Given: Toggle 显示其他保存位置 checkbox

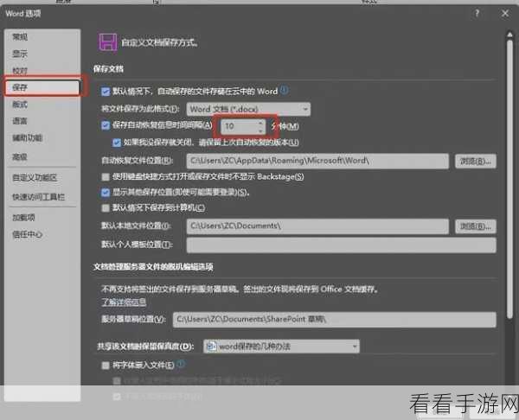Looking at the screenshot, I should pos(106,192).
